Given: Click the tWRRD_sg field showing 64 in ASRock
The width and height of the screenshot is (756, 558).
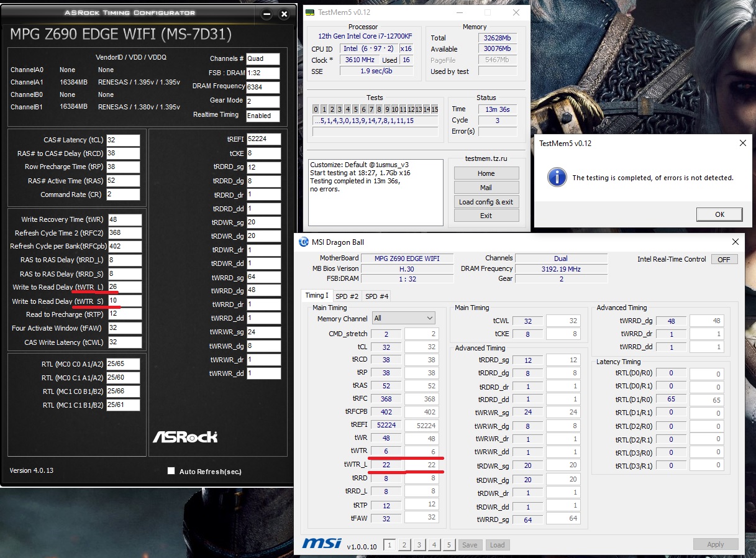Looking at the screenshot, I should 263,277.
